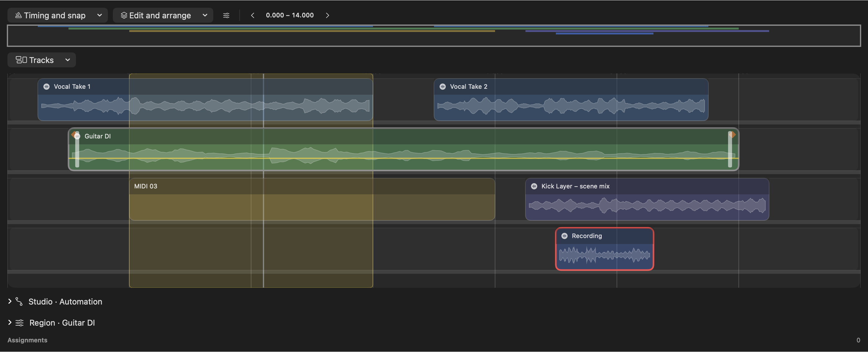Click the Assignments label
The height and width of the screenshot is (352, 868).
(x=27, y=340)
